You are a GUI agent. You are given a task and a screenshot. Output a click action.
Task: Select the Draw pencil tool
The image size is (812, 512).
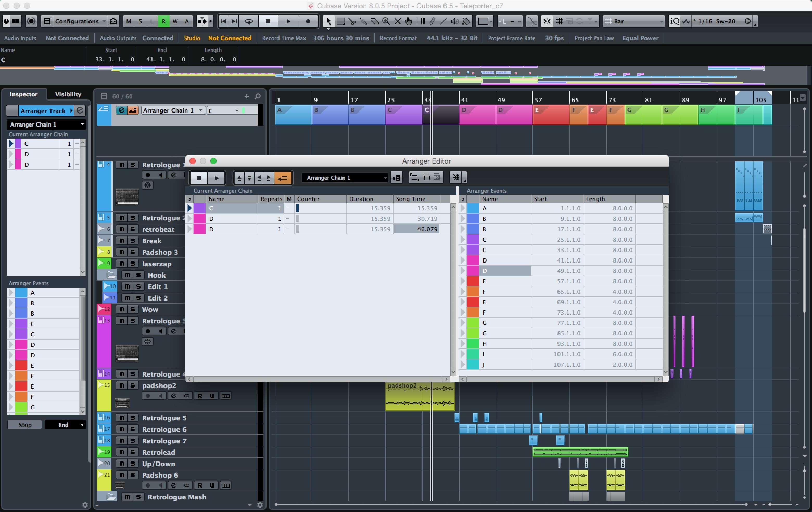coord(432,21)
